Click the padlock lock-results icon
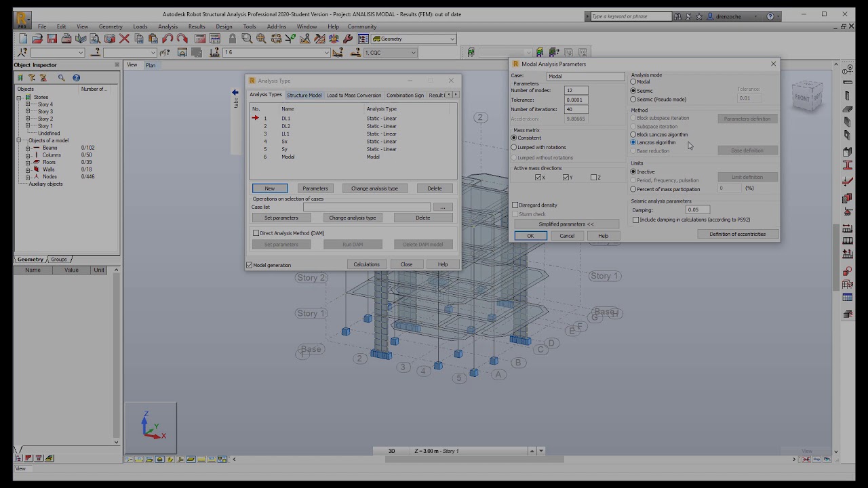The width and height of the screenshot is (868, 488). (x=233, y=39)
